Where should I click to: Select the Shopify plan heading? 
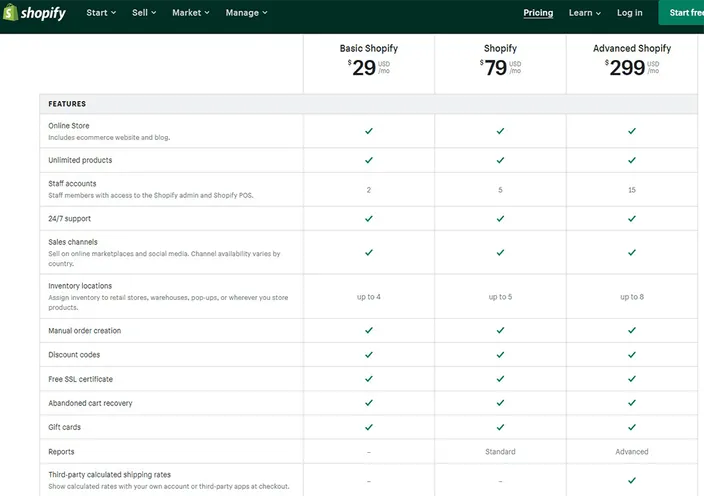point(500,48)
